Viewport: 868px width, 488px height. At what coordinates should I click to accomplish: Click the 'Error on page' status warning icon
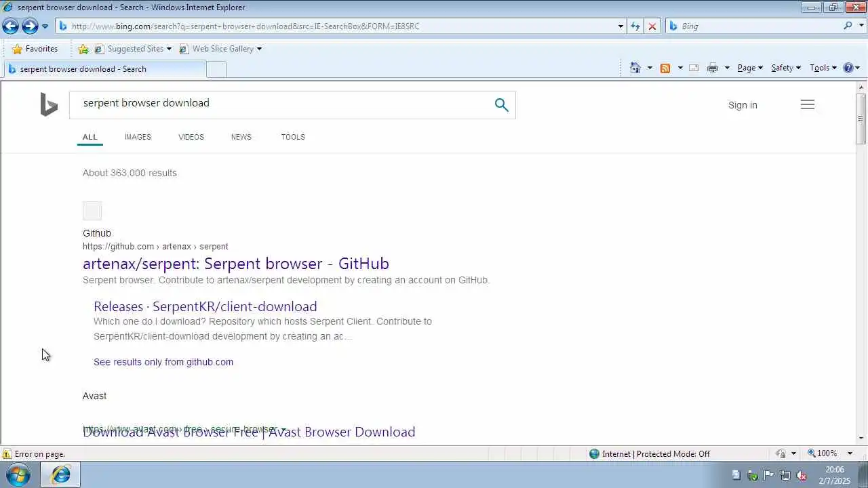click(x=7, y=454)
